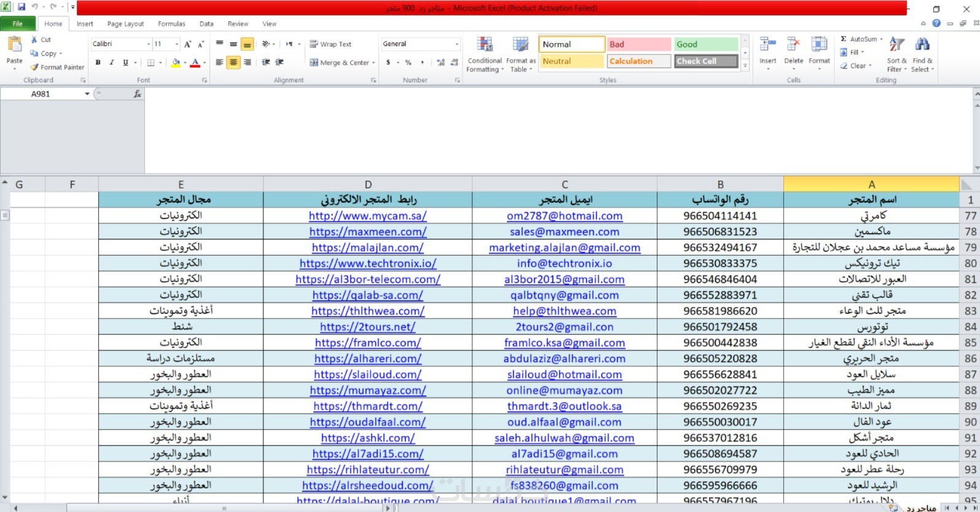This screenshot has width=980, height=512.
Task: Click Increase Decimal icon
Action: (441, 62)
